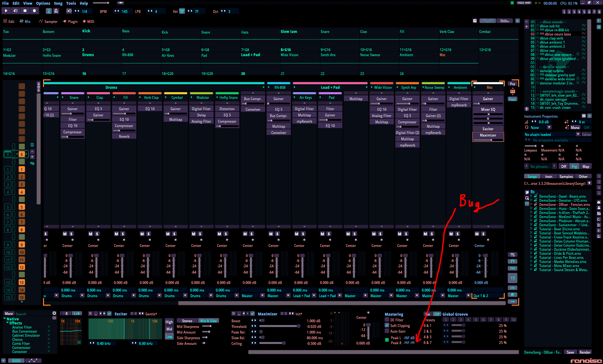Click the Map phrase button

click(586, 166)
